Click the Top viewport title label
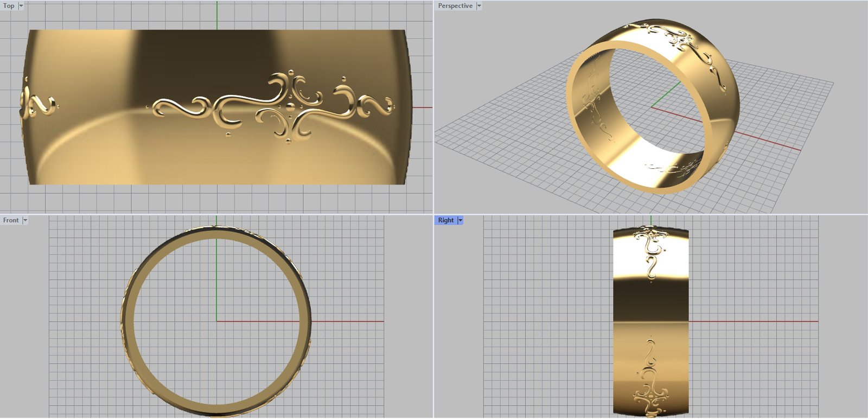Viewport: 868px width, 419px height. (9, 6)
